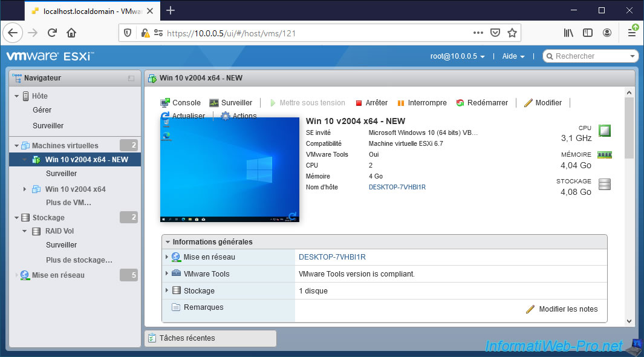Select Mise en réseau in navigator
This screenshot has width=644, height=357.
[58, 275]
